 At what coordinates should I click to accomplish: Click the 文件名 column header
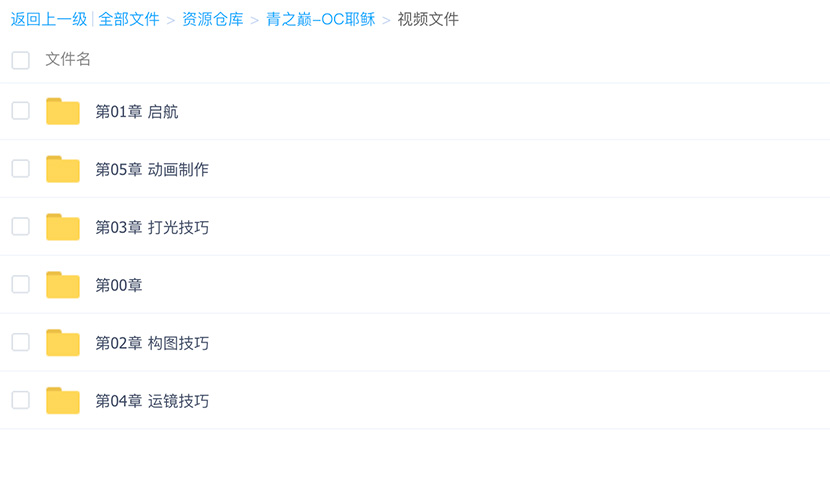(68, 59)
